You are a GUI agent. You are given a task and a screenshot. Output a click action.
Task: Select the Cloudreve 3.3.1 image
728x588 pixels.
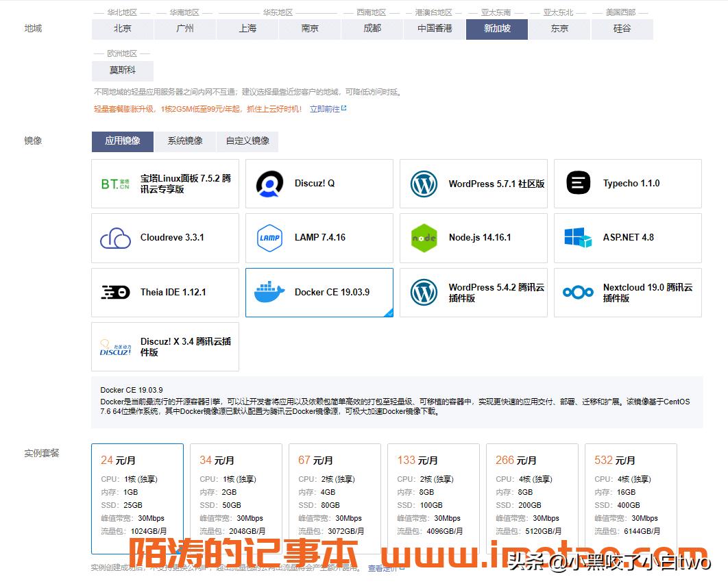[x=165, y=238]
